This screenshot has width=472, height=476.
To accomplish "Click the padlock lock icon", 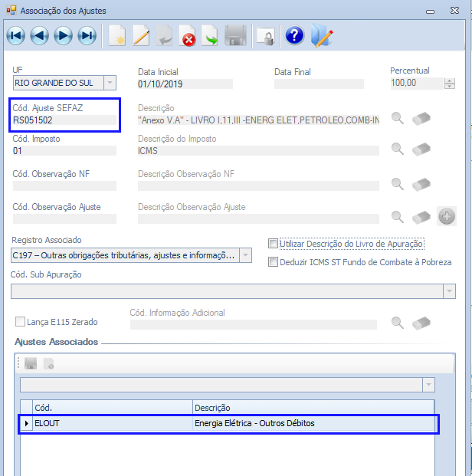I will pos(266,37).
